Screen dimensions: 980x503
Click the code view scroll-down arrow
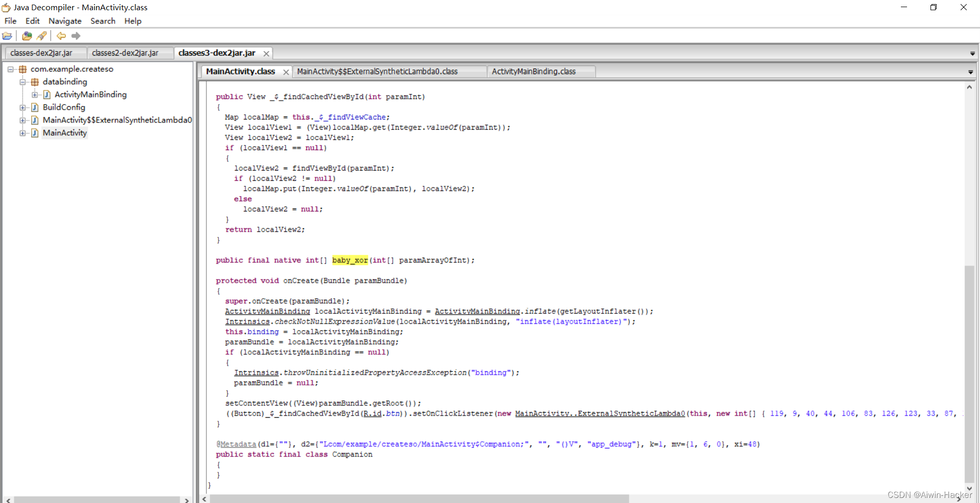(969, 489)
